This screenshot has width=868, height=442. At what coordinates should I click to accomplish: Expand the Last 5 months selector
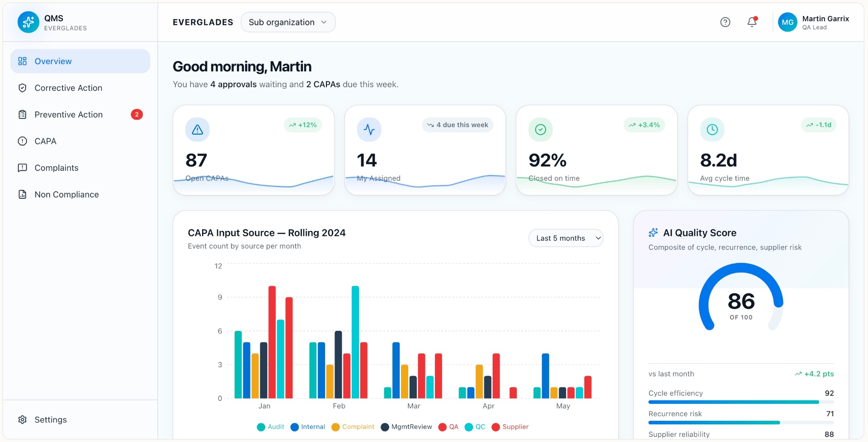tap(566, 238)
